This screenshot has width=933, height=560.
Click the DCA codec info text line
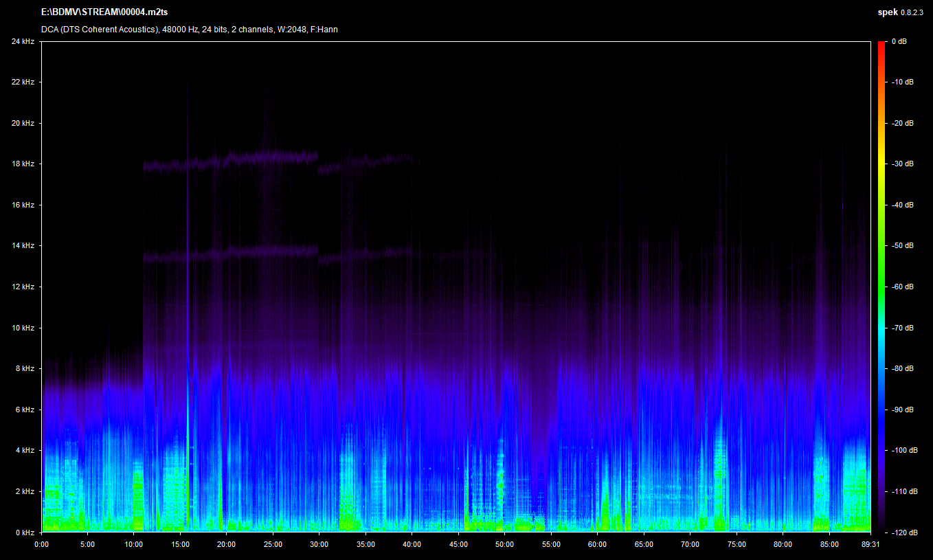[189, 30]
